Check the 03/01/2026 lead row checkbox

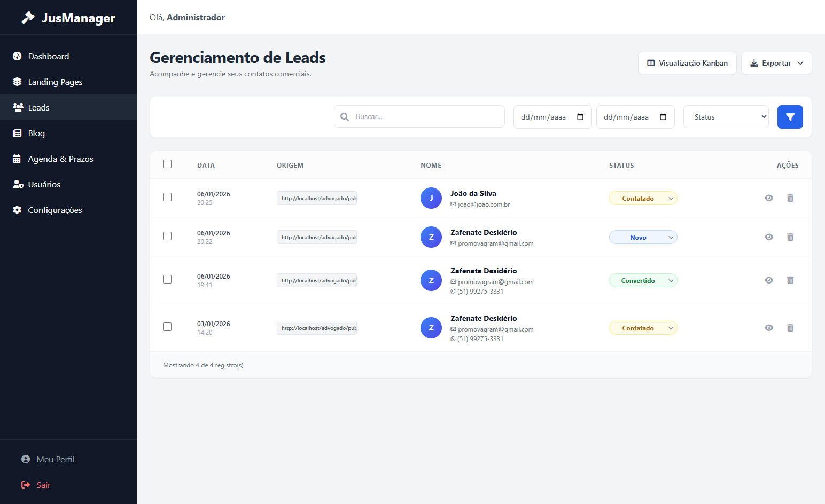click(x=167, y=326)
